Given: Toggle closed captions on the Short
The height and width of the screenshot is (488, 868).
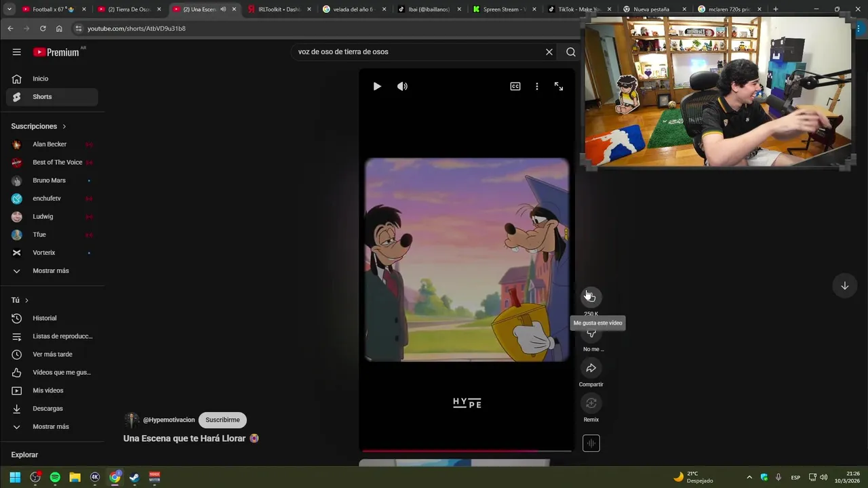Looking at the screenshot, I should (x=515, y=86).
